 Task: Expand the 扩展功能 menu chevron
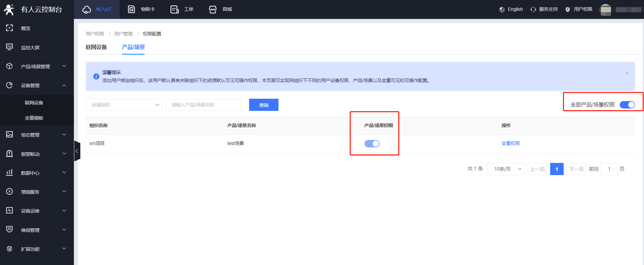[x=64, y=249]
